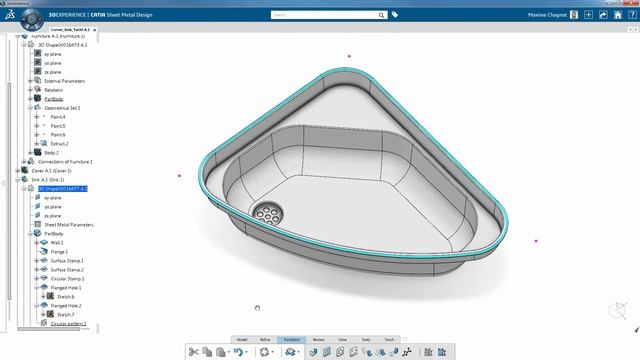Click the last chart icon in action bar
The image size is (640, 360).
442,352
